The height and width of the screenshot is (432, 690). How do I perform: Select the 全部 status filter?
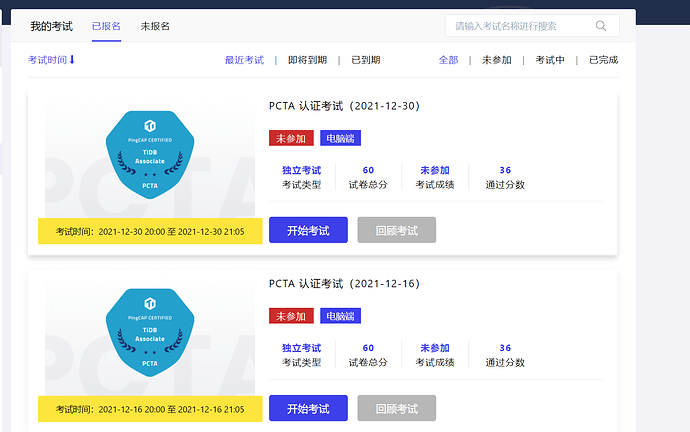[448, 60]
